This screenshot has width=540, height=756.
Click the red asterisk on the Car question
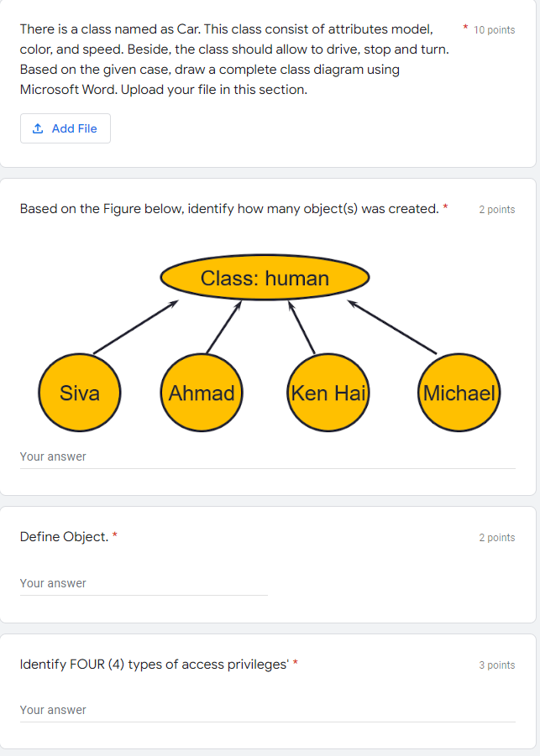point(466,25)
